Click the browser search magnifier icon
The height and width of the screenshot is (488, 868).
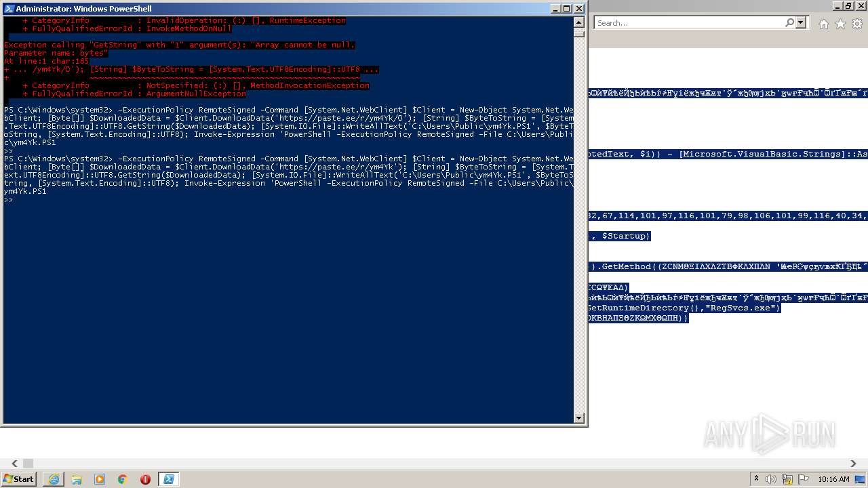pos(789,23)
